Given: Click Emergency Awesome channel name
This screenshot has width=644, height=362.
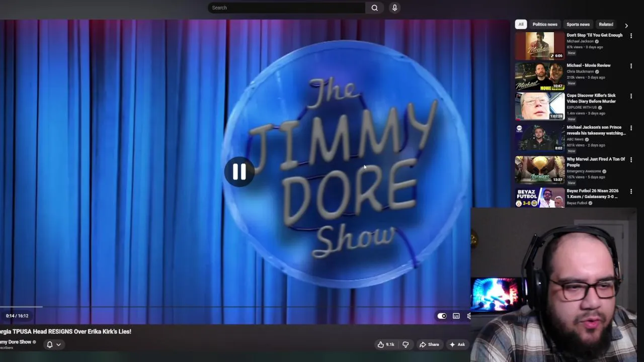Looking at the screenshot, I should (584, 171).
